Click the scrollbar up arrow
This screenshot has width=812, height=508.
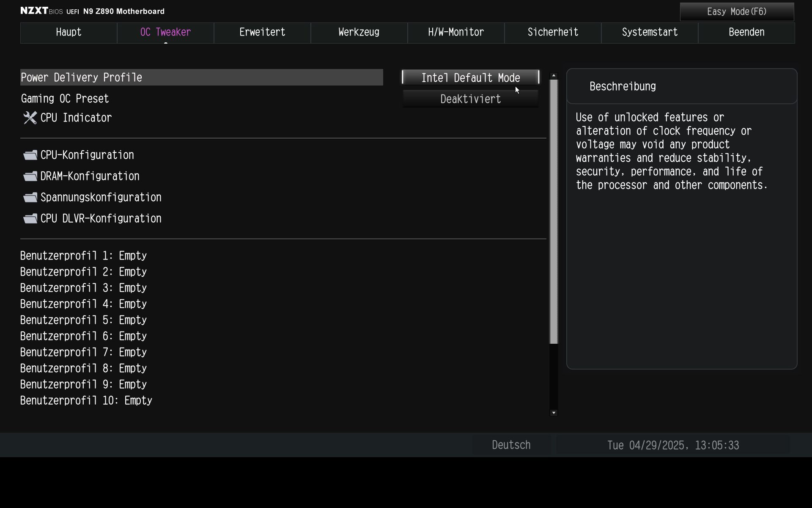[x=554, y=75]
